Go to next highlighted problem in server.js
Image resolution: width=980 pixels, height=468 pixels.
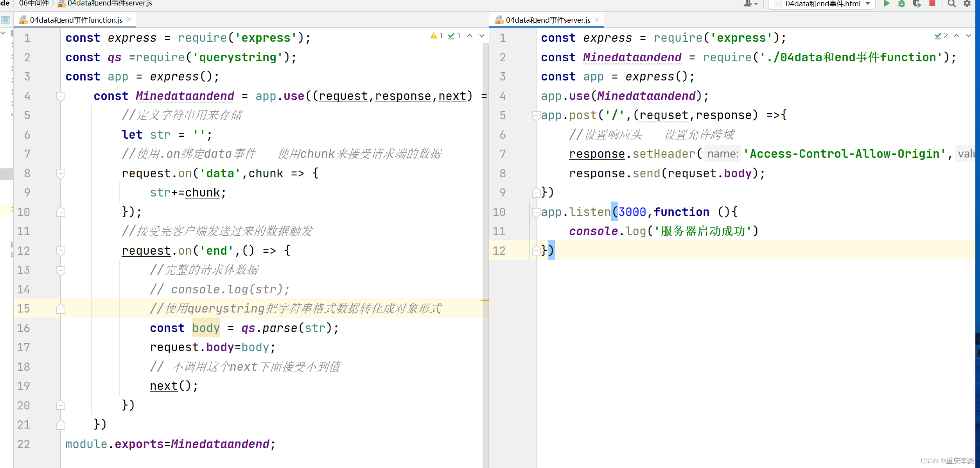(x=969, y=36)
